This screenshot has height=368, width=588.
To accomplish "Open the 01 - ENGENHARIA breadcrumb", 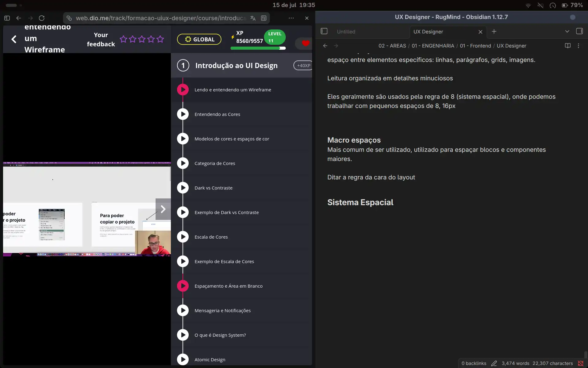I will click(x=433, y=46).
